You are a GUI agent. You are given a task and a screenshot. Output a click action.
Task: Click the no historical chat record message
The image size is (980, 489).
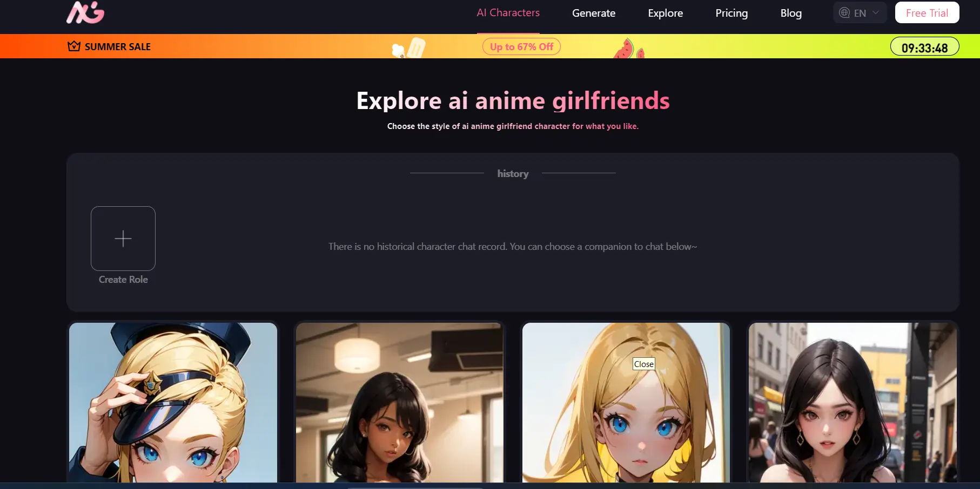click(x=513, y=247)
